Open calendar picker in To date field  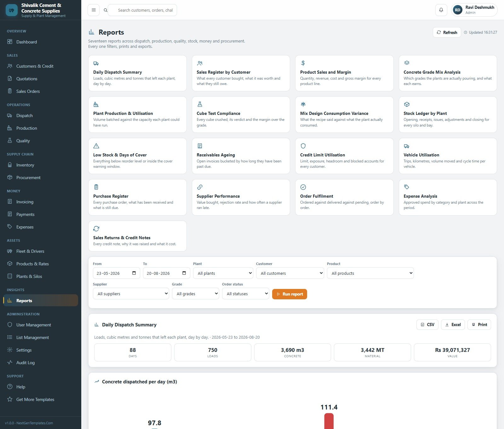click(184, 273)
